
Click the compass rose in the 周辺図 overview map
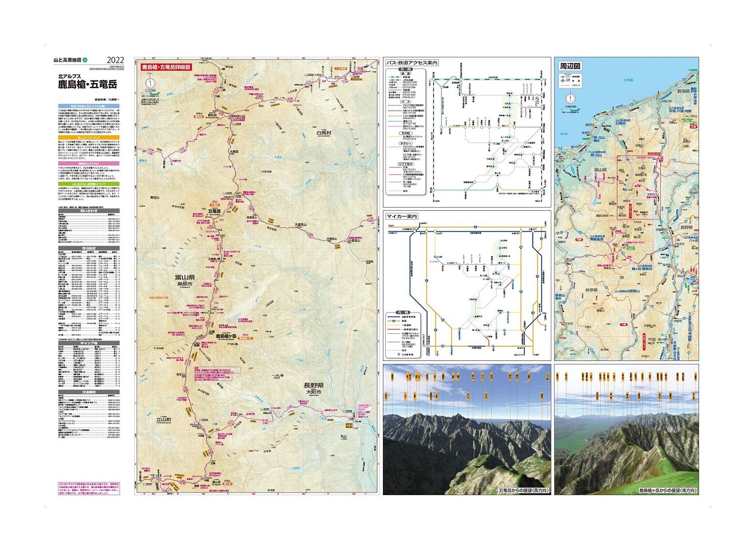pyautogui.click(x=570, y=97)
